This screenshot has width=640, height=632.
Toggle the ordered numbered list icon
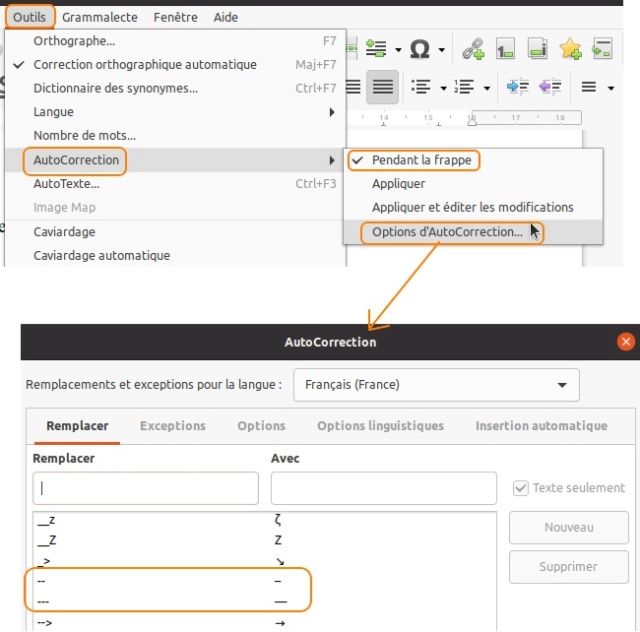464,87
